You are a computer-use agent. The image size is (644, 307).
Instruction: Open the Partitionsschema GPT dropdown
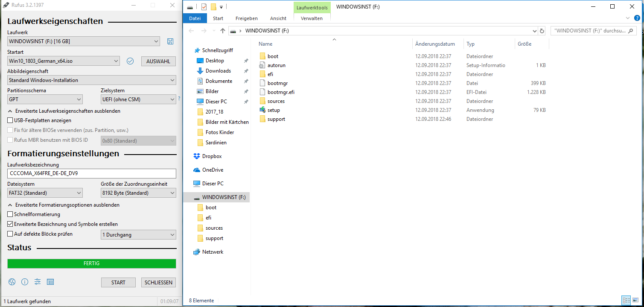click(45, 99)
